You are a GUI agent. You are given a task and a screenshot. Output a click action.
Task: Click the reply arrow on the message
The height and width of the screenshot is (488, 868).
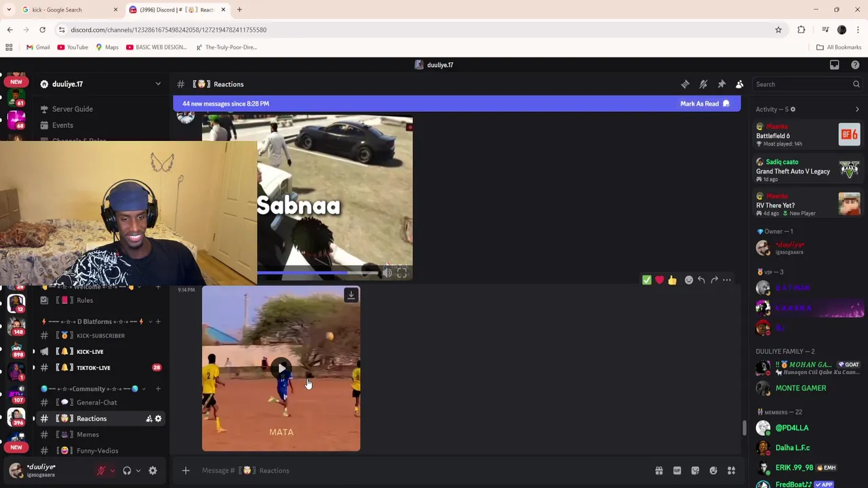[701, 280]
